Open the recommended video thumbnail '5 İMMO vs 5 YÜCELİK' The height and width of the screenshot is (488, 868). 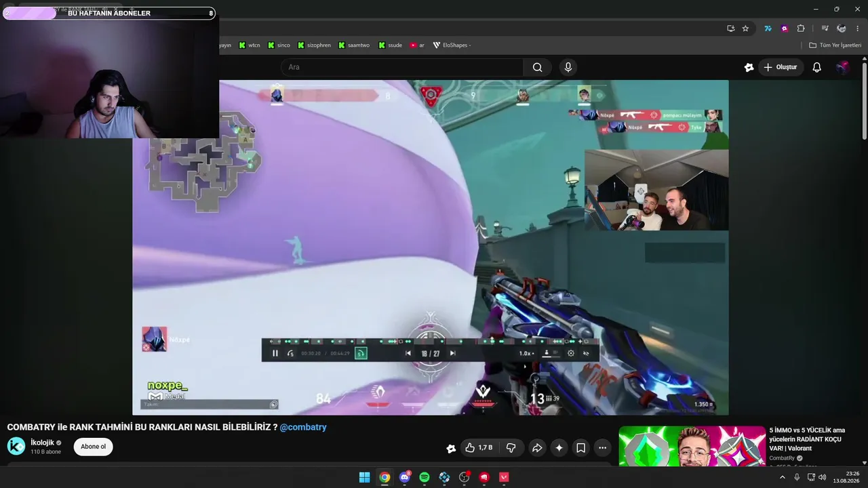click(x=692, y=446)
